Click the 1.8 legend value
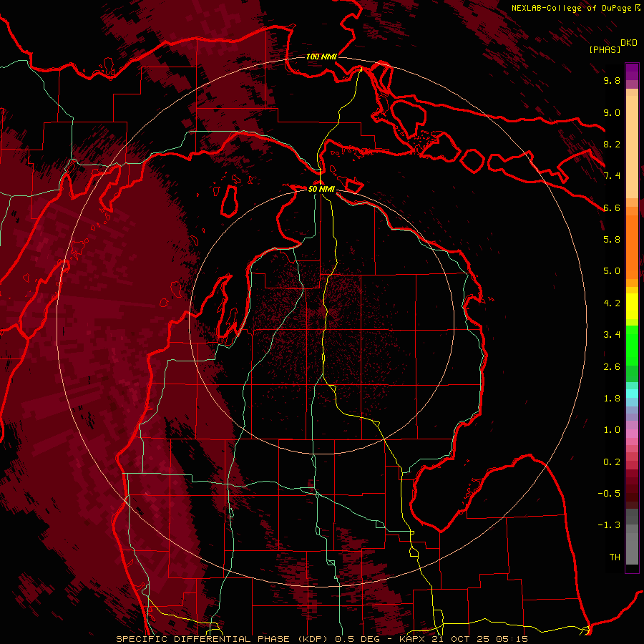Viewport: 644px width, 644px height. pyautogui.click(x=612, y=399)
